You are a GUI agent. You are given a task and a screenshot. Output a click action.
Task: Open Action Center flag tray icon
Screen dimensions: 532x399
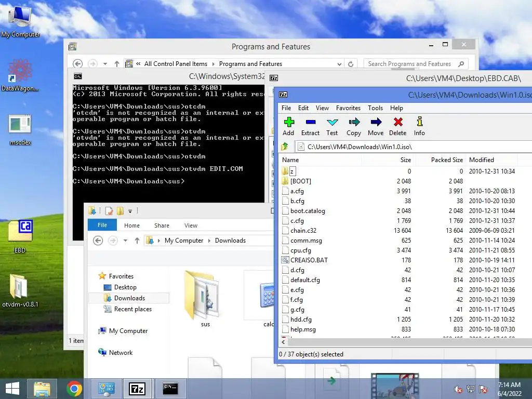point(483,389)
